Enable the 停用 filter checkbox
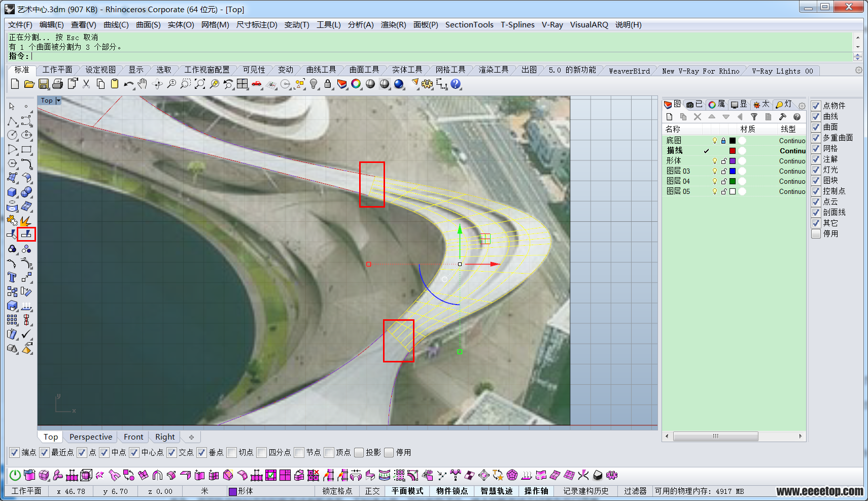Screen dimensions: 868x501 coord(816,233)
